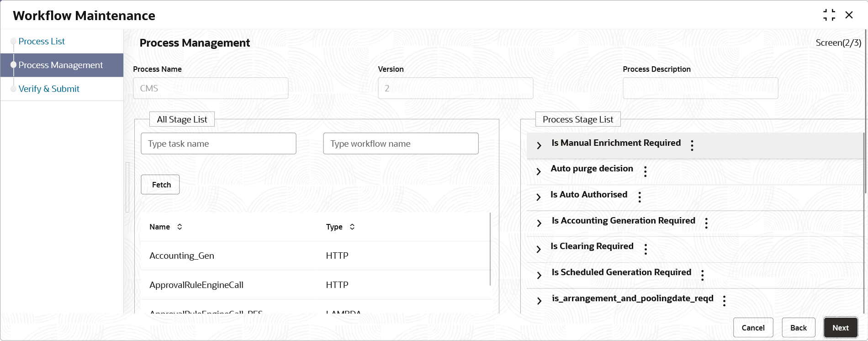
Task: Open options for Is Scheduled Generation Required
Action: point(703,275)
